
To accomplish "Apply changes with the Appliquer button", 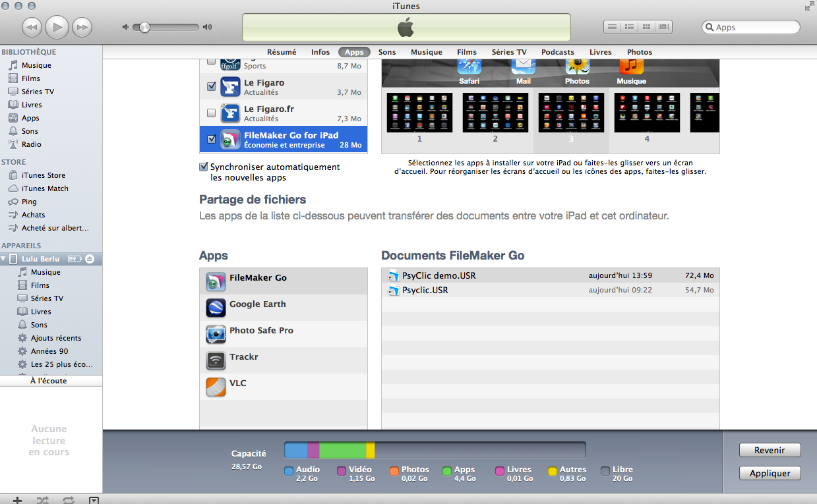I will tap(770, 473).
